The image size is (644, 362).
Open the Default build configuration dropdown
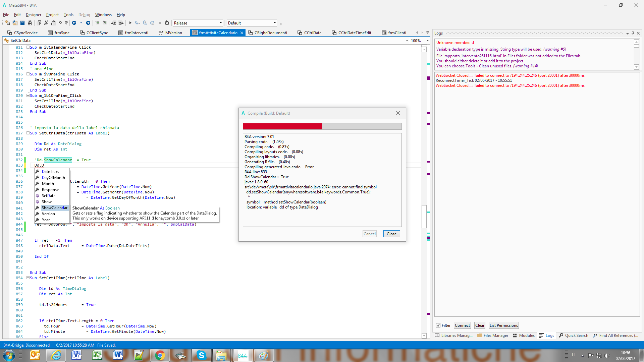275,23
